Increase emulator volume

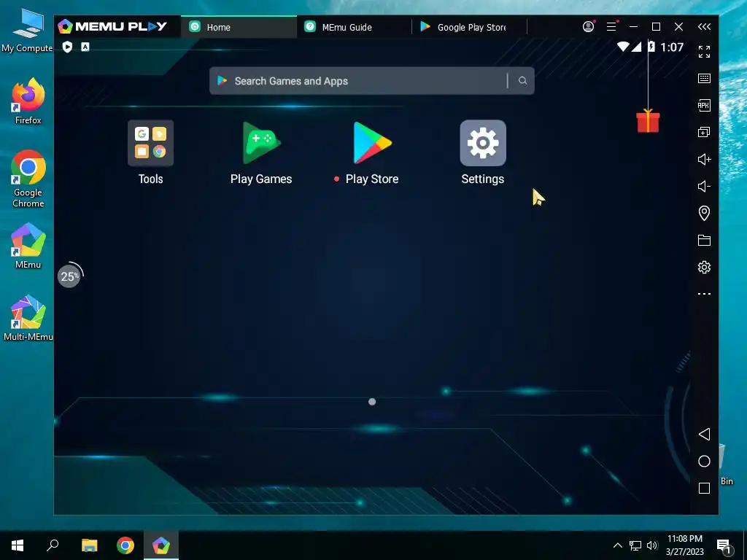704,159
